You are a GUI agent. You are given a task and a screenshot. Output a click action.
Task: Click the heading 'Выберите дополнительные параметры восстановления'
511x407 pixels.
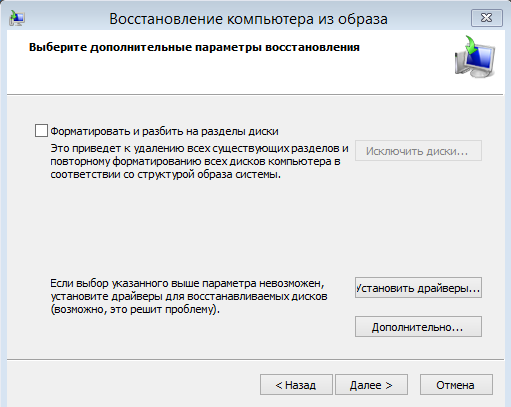[194, 47]
